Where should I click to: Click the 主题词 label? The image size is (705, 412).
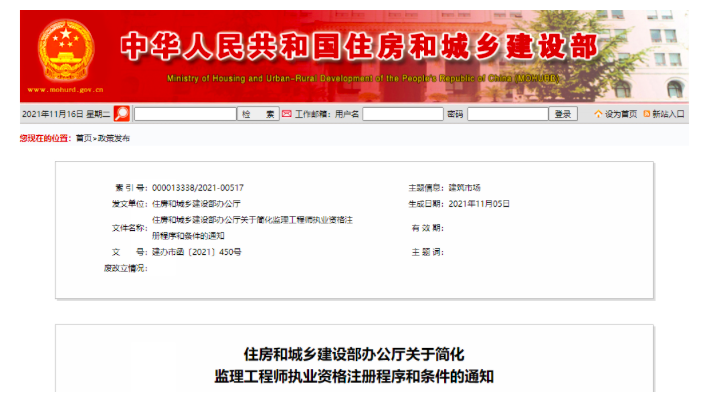point(428,252)
